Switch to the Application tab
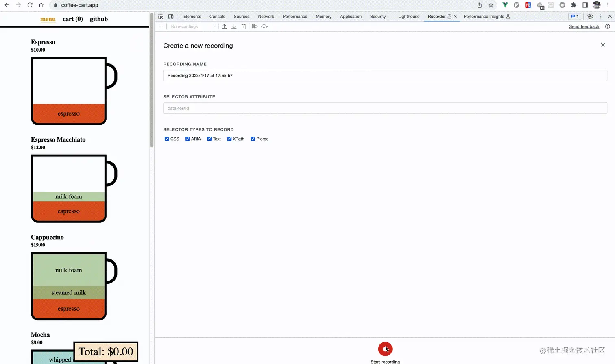Screen dimensions: 615x364 point(351,17)
